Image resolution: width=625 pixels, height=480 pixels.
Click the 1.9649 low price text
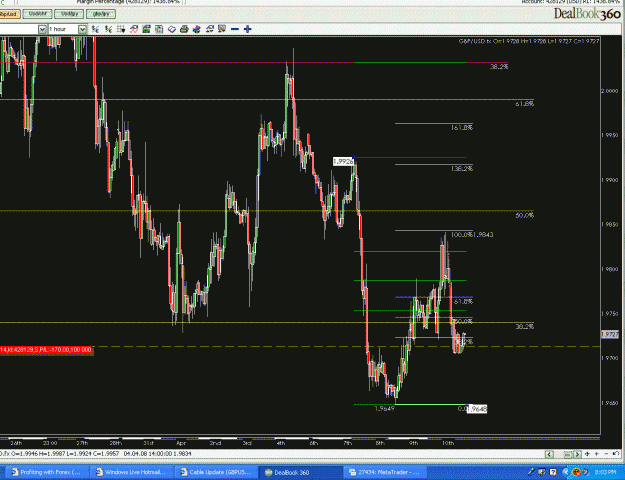coord(384,409)
